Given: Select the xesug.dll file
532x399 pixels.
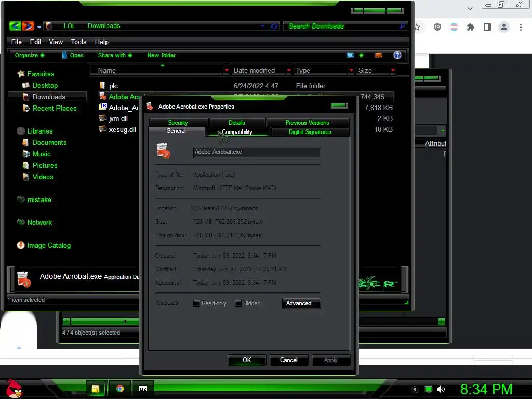Looking at the screenshot, I should tap(122, 129).
